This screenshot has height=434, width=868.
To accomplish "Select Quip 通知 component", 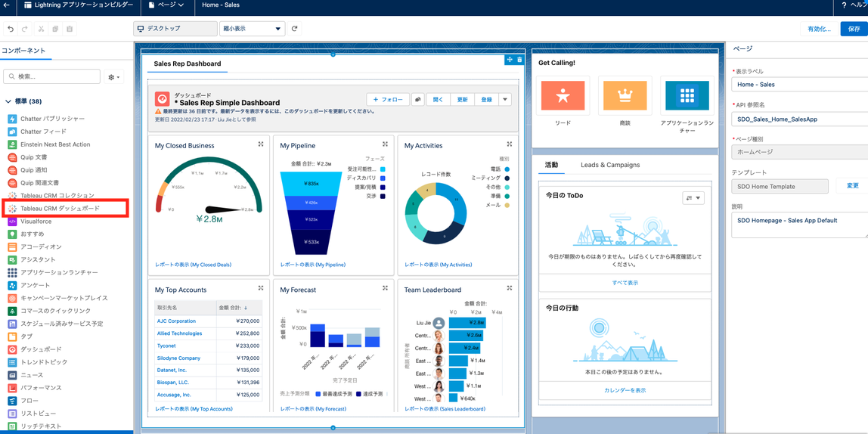I will (34, 170).
